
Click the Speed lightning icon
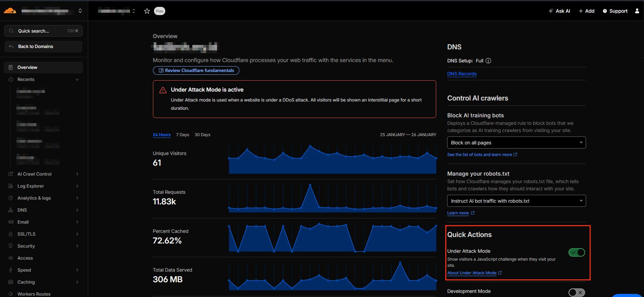click(11, 270)
